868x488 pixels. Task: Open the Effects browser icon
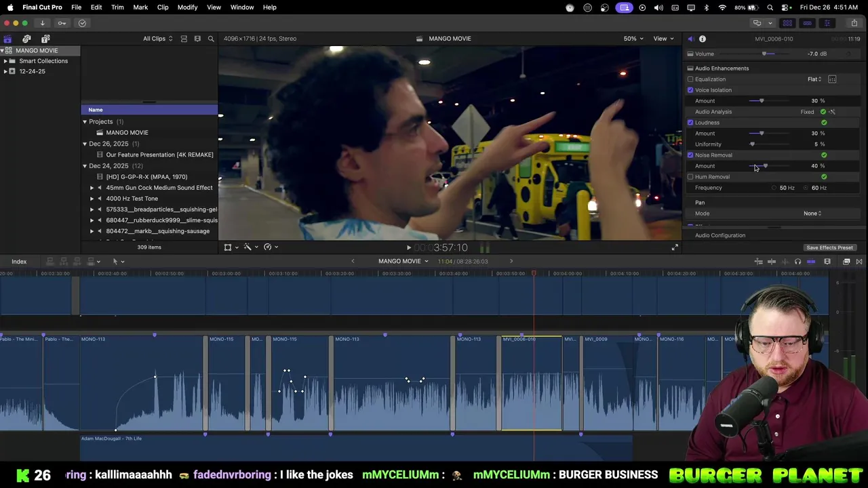[846, 262]
